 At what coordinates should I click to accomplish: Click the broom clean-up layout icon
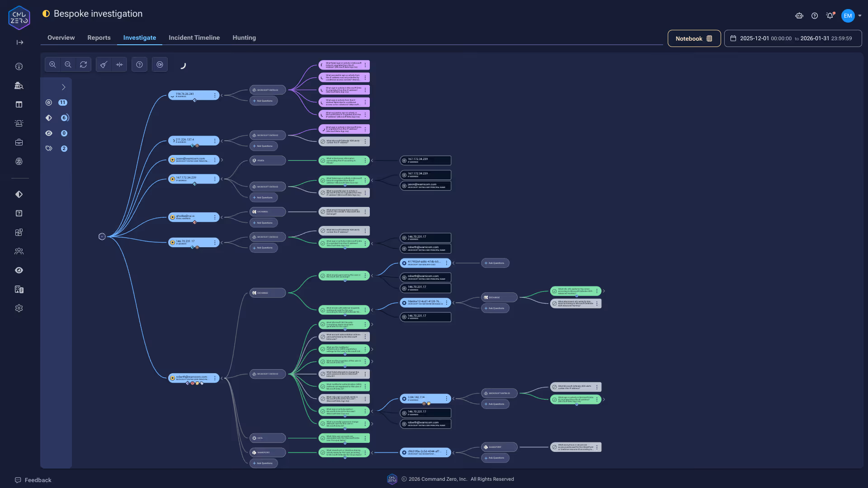pyautogui.click(x=104, y=65)
